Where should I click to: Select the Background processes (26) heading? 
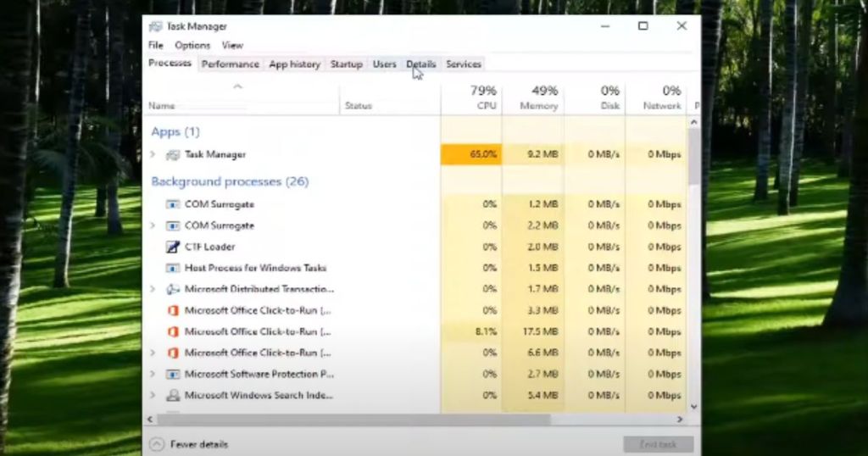[230, 181]
